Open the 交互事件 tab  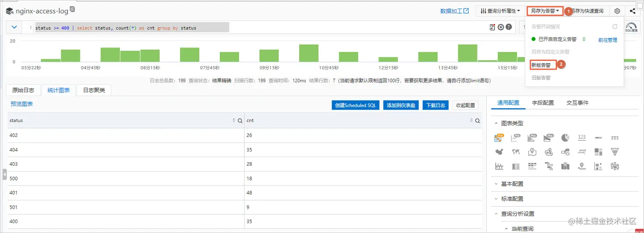(578, 103)
